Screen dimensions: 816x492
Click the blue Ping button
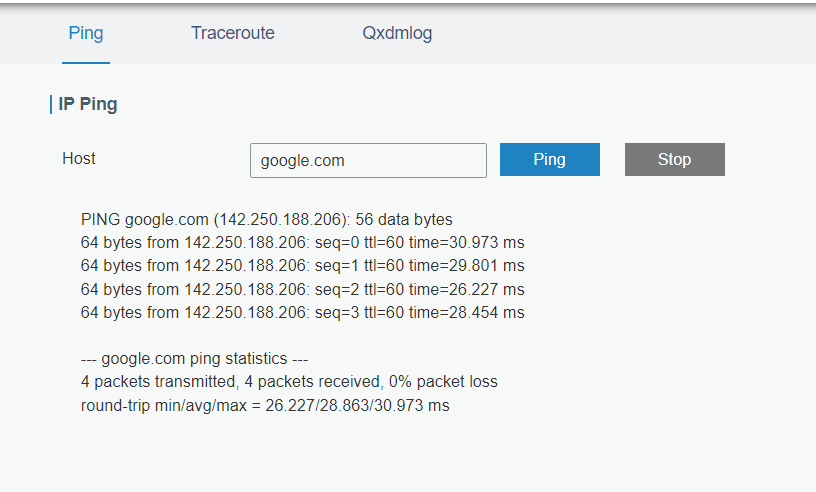(550, 159)
